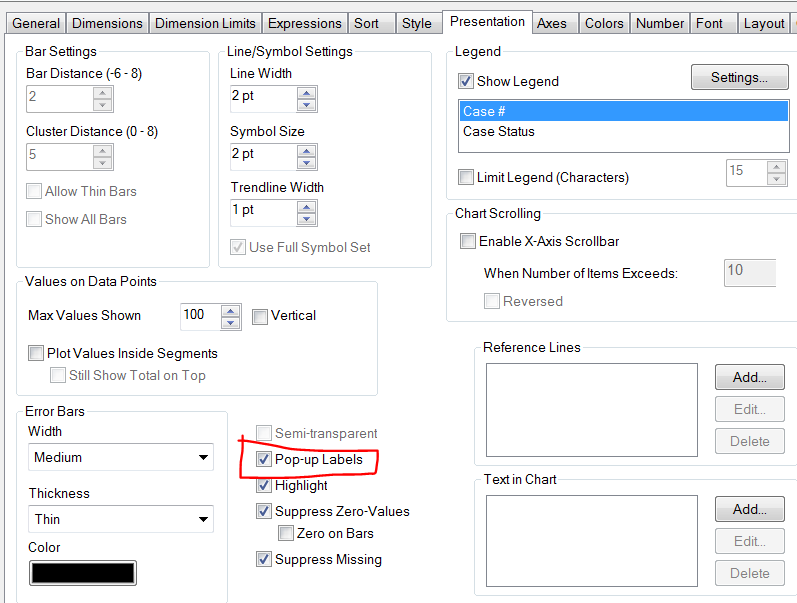
Task: Increase Line Width spinner up arrow
Action: click(306, 93)
